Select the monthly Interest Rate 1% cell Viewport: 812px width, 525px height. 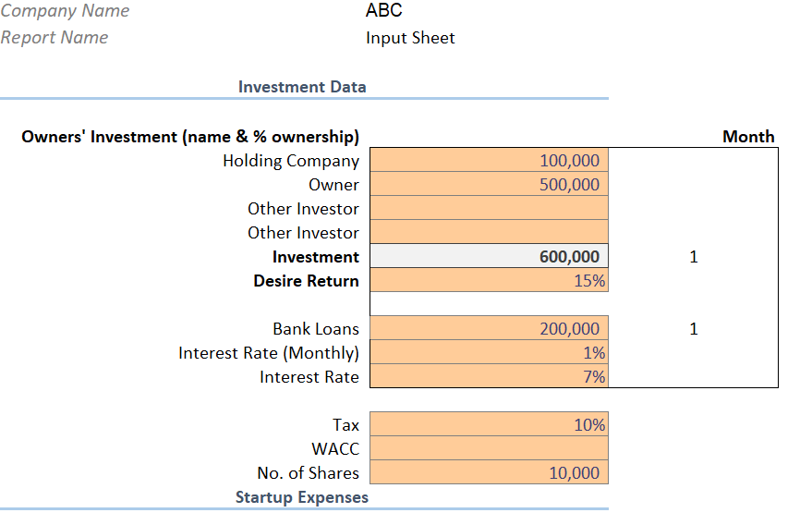coord(489,352)
